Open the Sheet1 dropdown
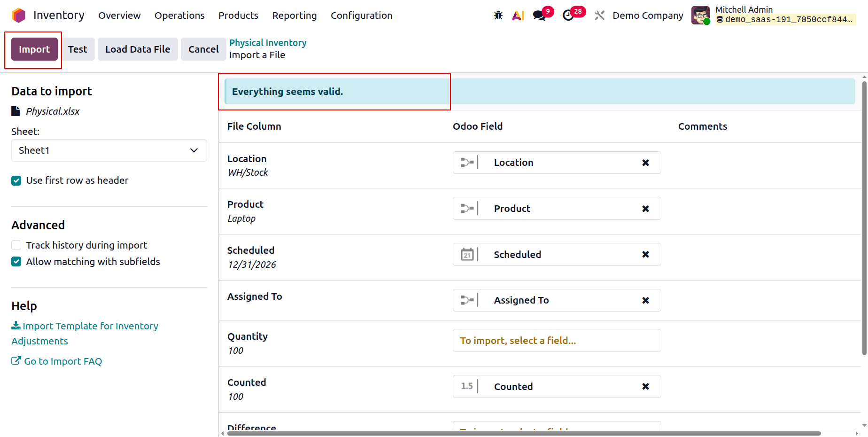Screen dimensions: 868x437 coord(109,150)
